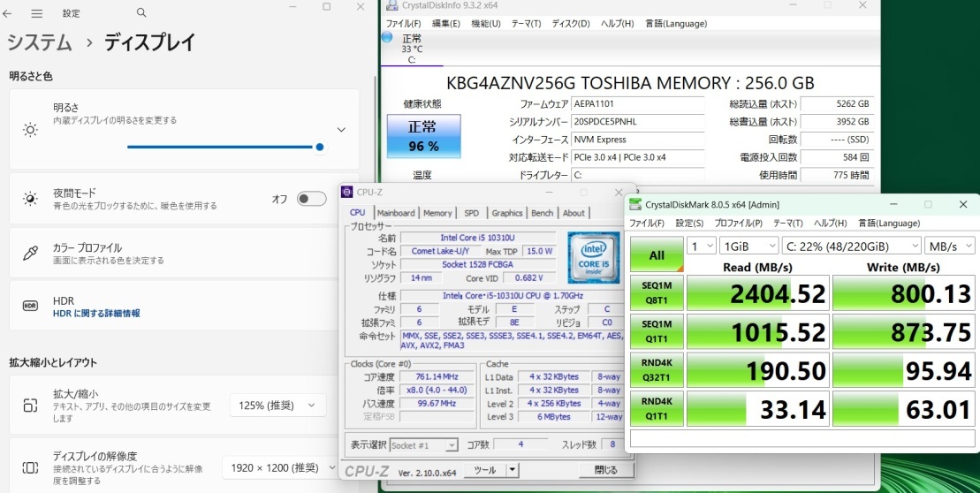
Task: Open the CPU-Z tools dropdown arrow
Action: (512, 470)
